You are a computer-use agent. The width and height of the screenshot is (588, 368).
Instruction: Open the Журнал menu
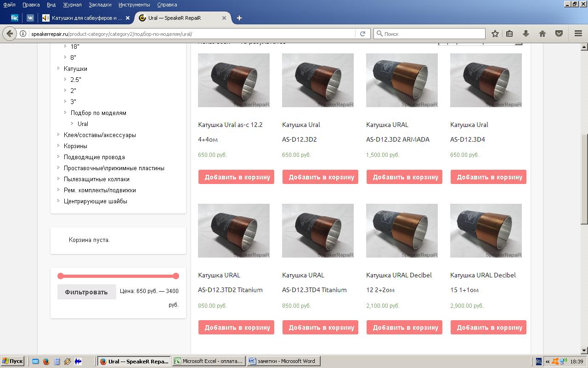(x=72, y=5)
